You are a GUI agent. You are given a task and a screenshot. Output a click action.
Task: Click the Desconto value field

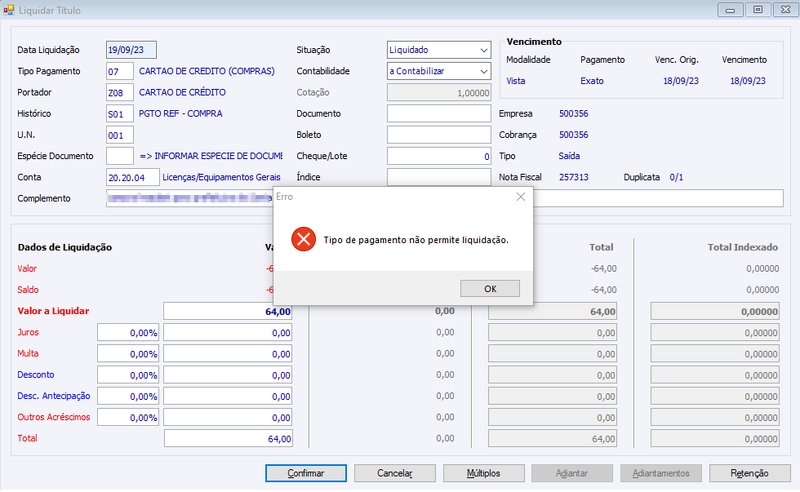click(x=228, y=375)
